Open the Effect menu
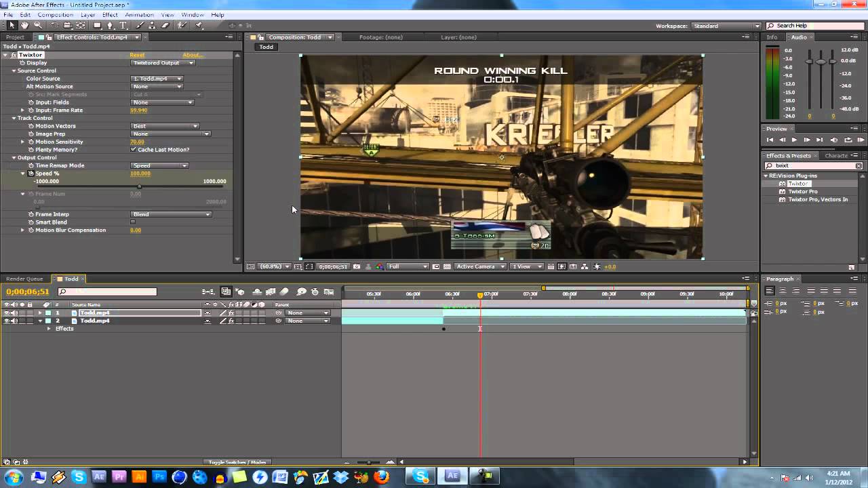868x488 pixels. [110, 14]
